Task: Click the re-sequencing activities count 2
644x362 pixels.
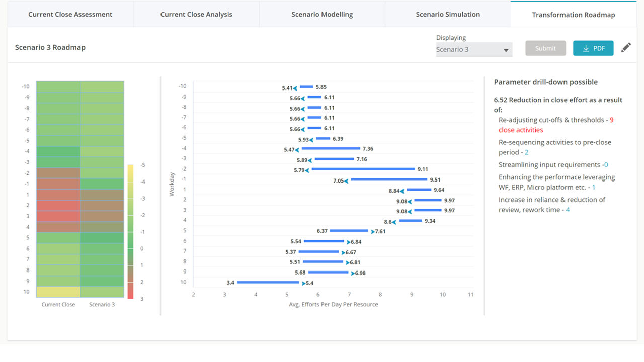Action: (526, 152)
